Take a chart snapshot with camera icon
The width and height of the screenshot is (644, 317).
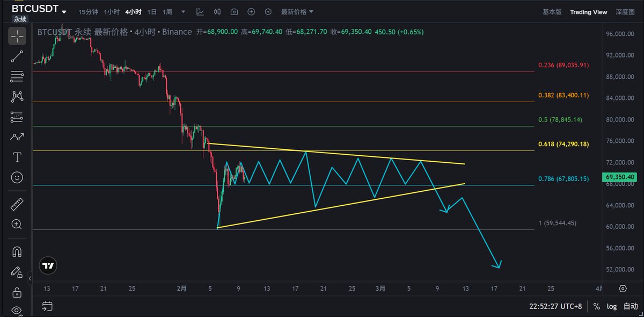(x=235, y=11)
